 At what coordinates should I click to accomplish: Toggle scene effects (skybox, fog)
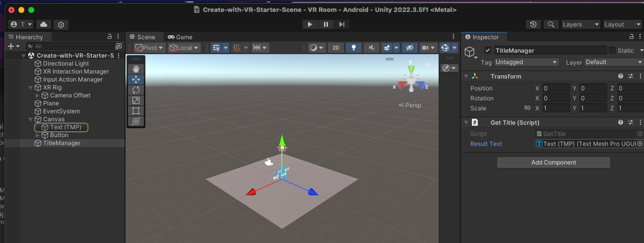pos(387,48)
